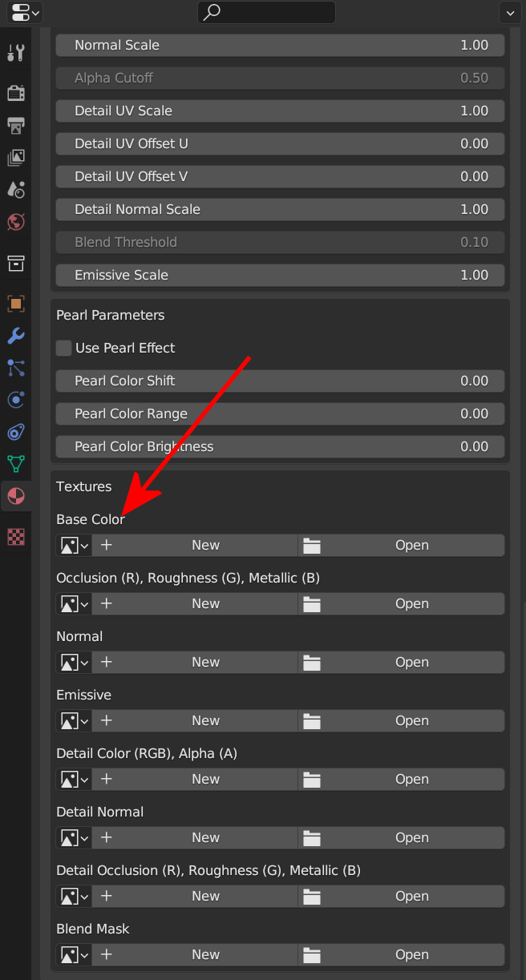Click Open for the Base Color texture
Image resolution: width=526 pixels, height=980 pixels.
pos(401,546)
